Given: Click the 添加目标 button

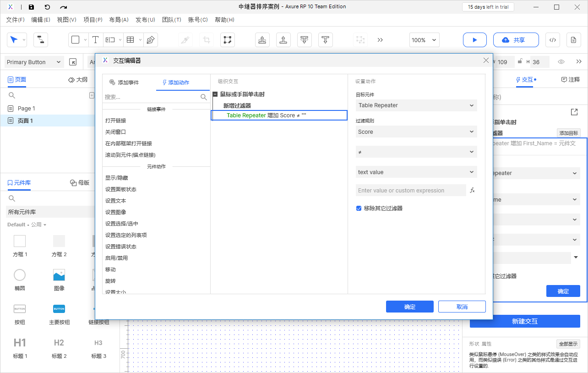Looking at the screenshot, I should click(568, 133).
